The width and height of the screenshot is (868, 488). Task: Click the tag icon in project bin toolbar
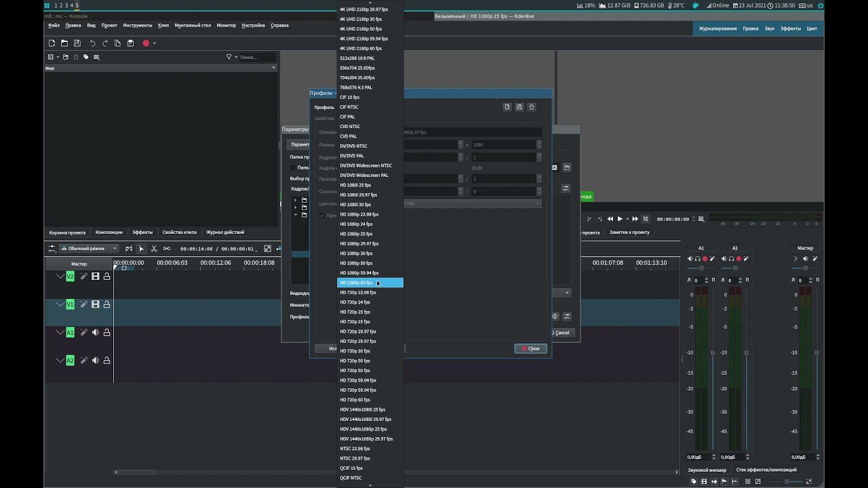pos(85,57)
